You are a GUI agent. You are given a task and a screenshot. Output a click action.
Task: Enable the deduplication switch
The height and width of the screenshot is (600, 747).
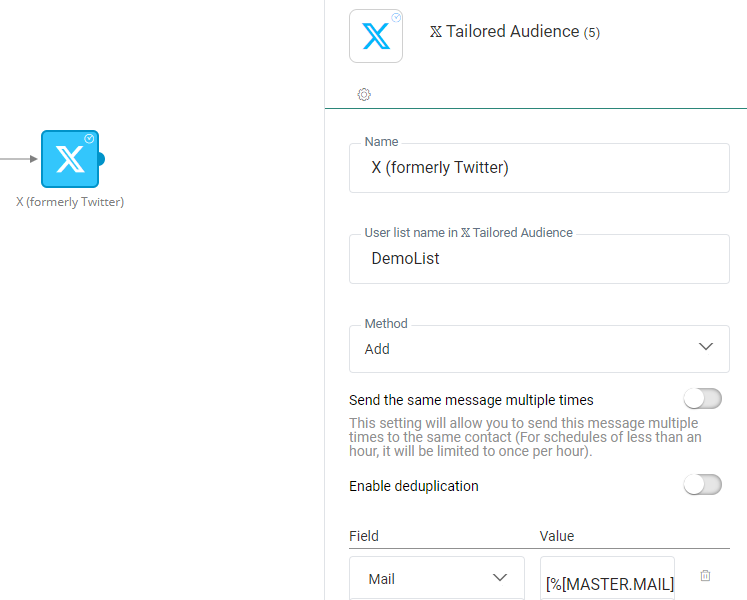click(702, 485)
